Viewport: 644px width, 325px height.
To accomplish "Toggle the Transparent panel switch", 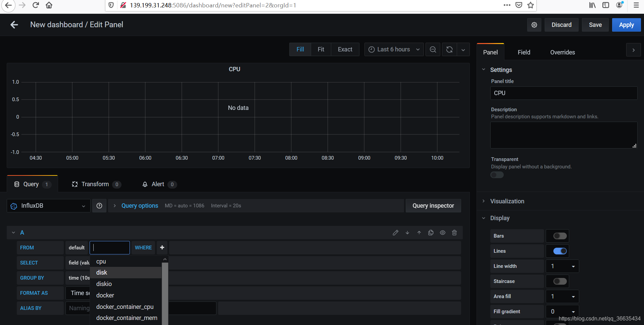I will [x=497, y=175].
